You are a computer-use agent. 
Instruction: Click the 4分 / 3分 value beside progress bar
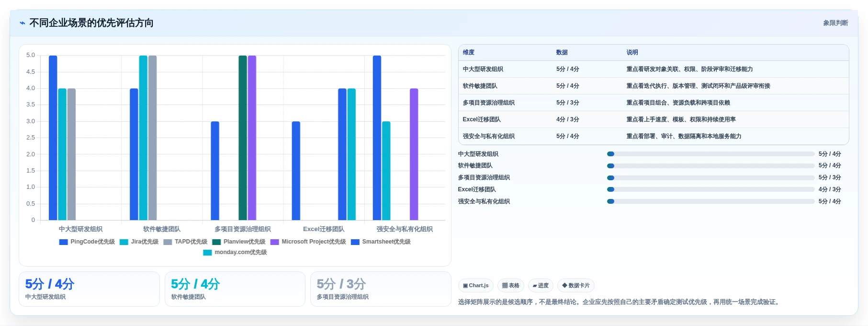click(830, 190)
